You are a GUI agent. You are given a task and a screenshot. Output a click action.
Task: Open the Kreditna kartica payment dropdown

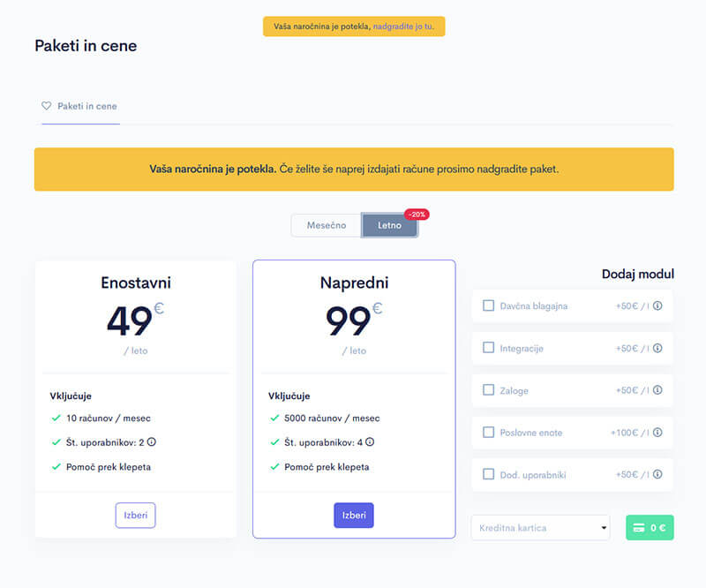[541, 528]
